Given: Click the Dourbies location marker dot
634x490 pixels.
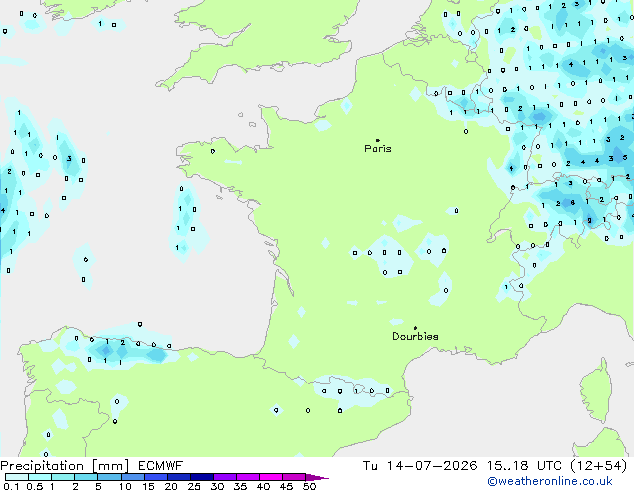Looking at the screenshot, I should click(415, 328).
